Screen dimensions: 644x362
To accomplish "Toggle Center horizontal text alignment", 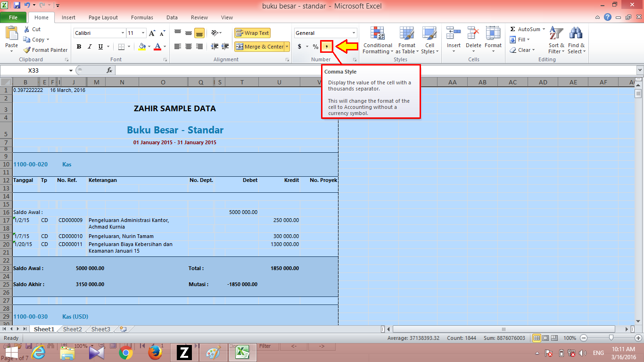I will (188, 47).
